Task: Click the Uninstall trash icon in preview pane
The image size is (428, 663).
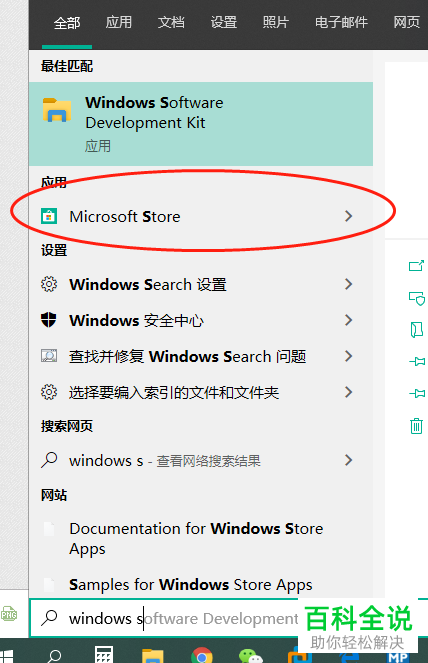Action: click(x=417, y=425)
